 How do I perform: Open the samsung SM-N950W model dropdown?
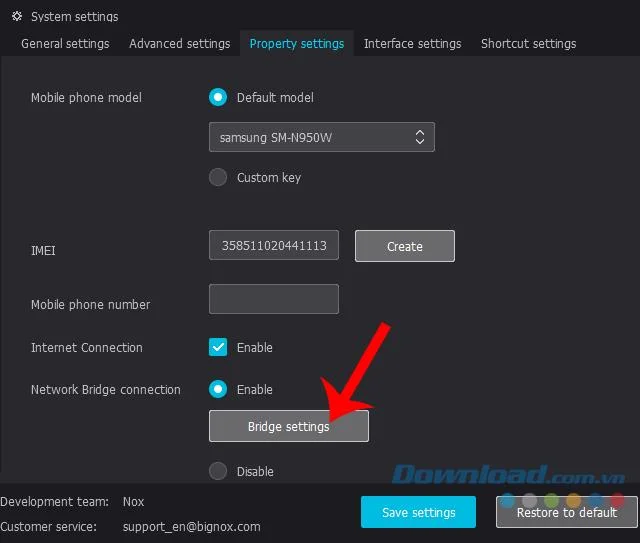pos(322,137)
